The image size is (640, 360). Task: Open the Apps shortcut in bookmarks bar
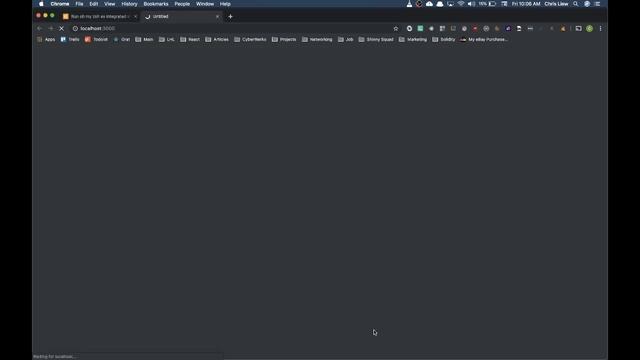46,40
